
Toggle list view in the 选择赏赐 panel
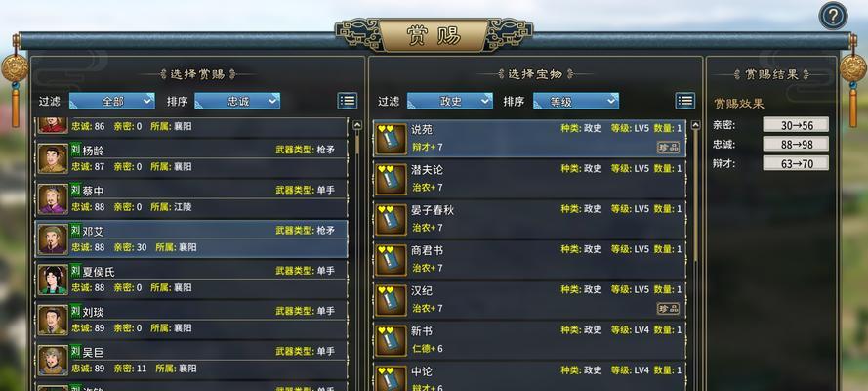(x=347, y=101)
